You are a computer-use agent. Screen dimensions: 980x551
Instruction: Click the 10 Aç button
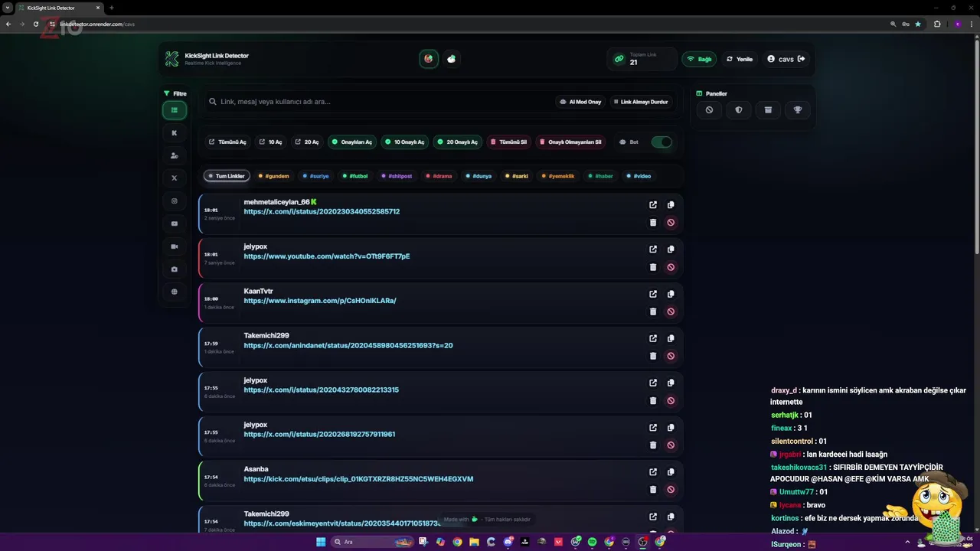270,142
